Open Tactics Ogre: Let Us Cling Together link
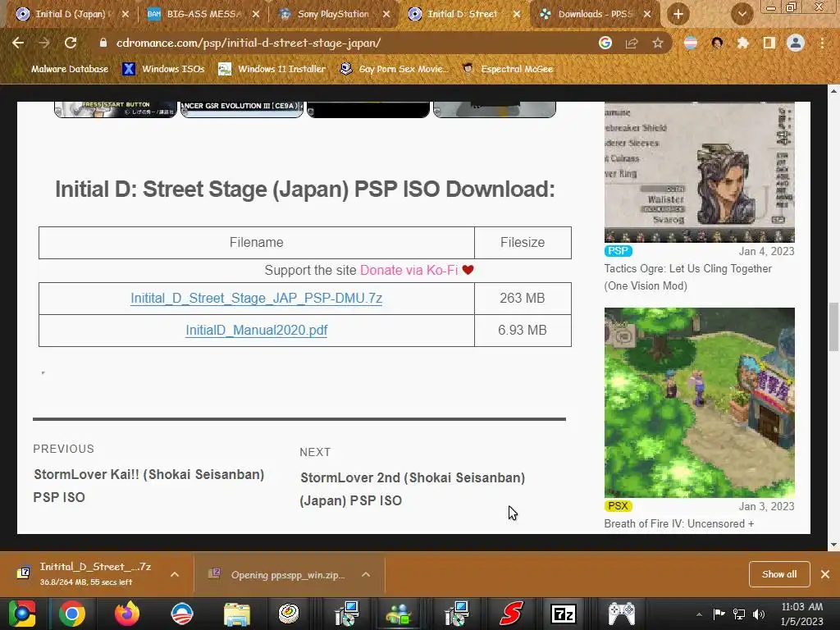This screenshot has width=840, height=630. tap(688, 277)
